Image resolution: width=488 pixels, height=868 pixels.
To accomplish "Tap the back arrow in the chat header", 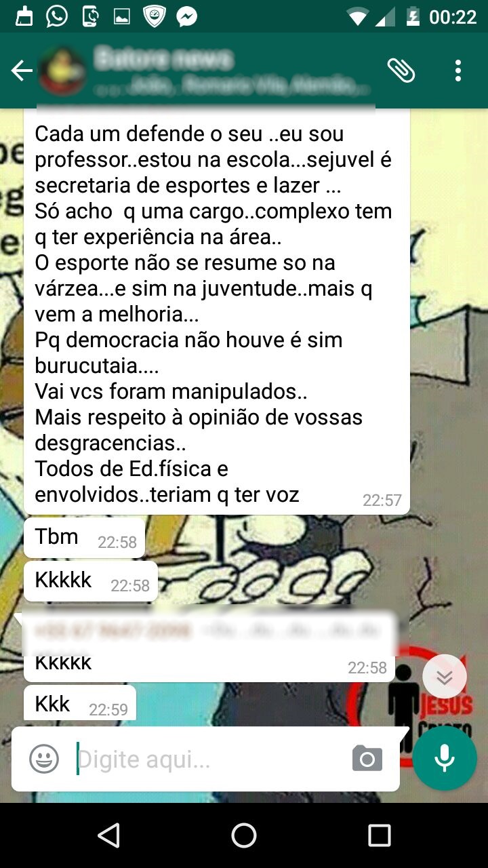I will coord(22,71).
